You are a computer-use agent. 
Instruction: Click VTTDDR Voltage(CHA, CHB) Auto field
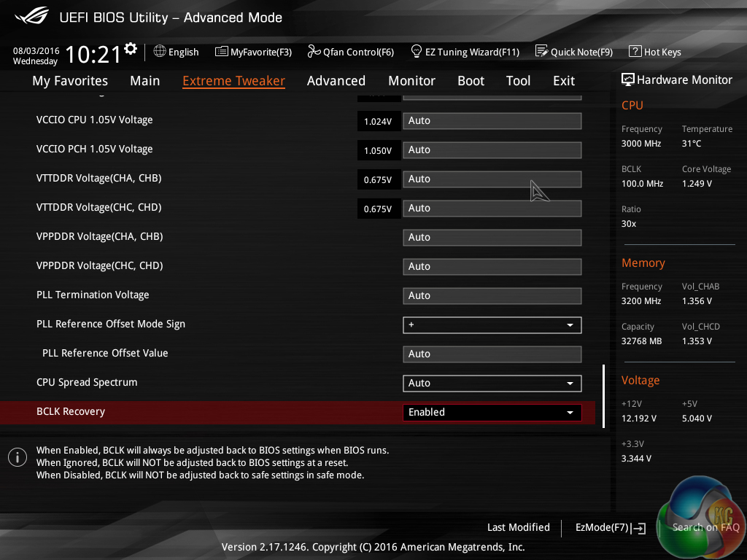pyautogui.click(x=492, y=179)
